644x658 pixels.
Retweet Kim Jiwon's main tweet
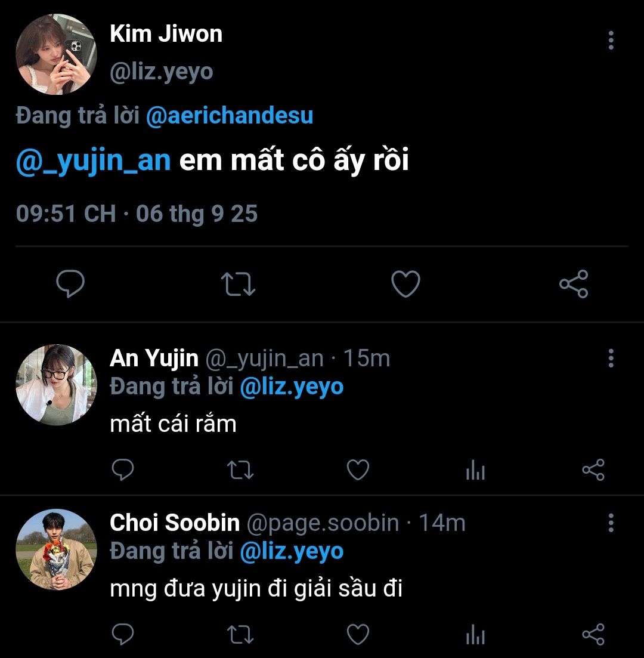click(x=238, y=284)
